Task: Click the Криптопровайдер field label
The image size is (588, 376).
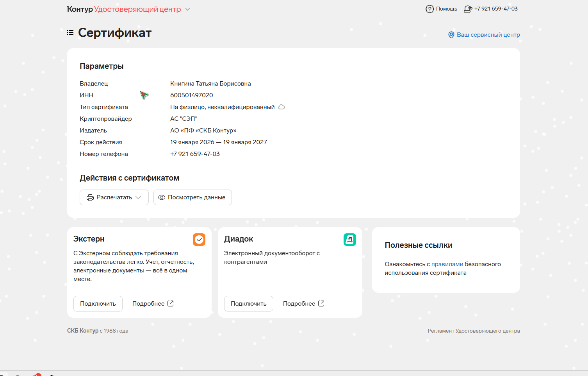Action: pos(106,119)
